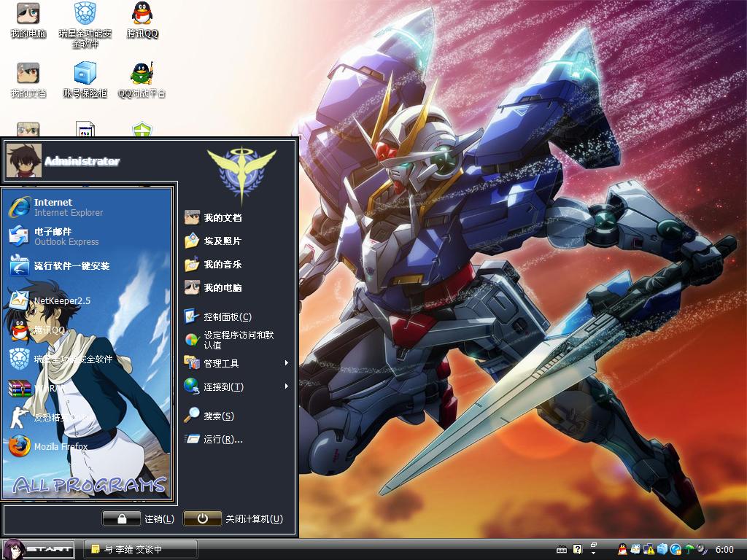
Task: Open 我的电脑 desktop icon
Action: 28,20
